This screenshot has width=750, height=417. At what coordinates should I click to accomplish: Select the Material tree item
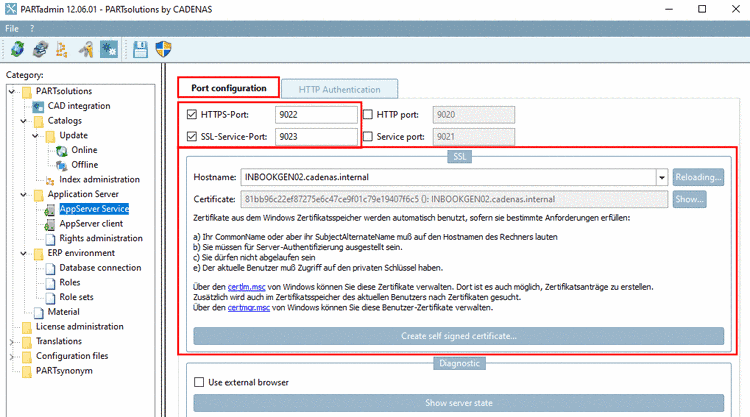[x=64, y=312]
